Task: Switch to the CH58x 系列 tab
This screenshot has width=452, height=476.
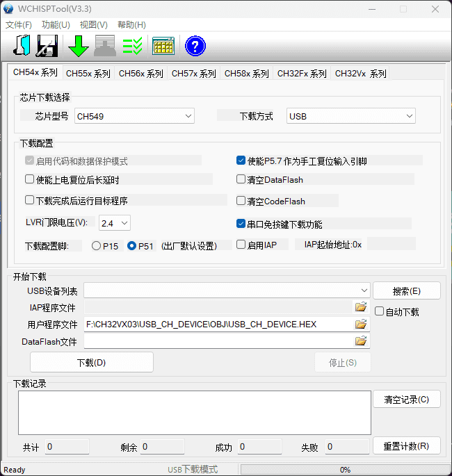Action: coord(247,74)
